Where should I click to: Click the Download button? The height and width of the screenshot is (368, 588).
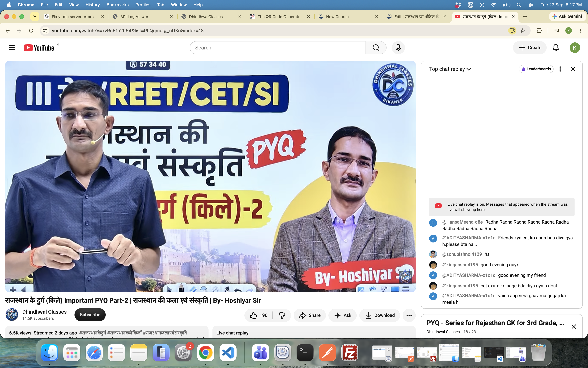pyautogui.click(x=379, y=315)
